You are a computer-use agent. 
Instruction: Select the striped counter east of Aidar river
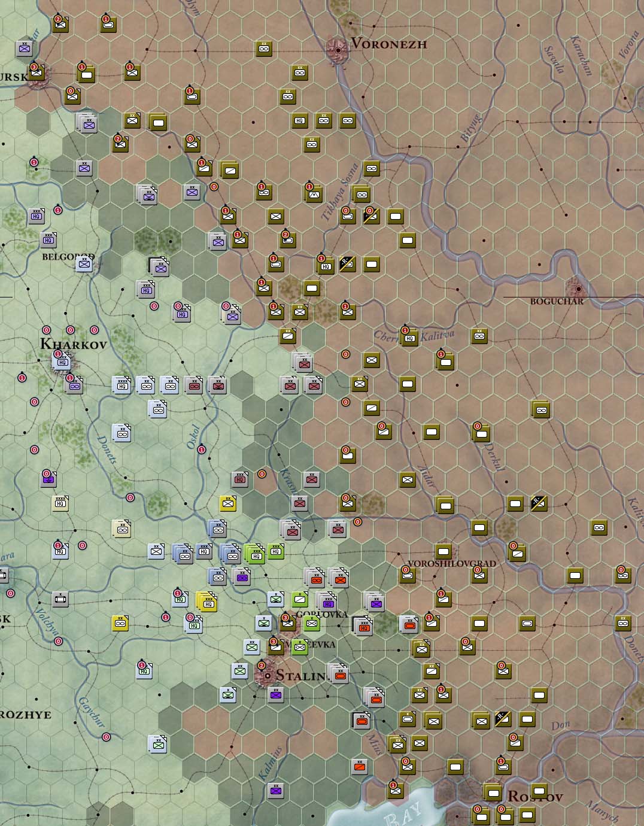539,503
